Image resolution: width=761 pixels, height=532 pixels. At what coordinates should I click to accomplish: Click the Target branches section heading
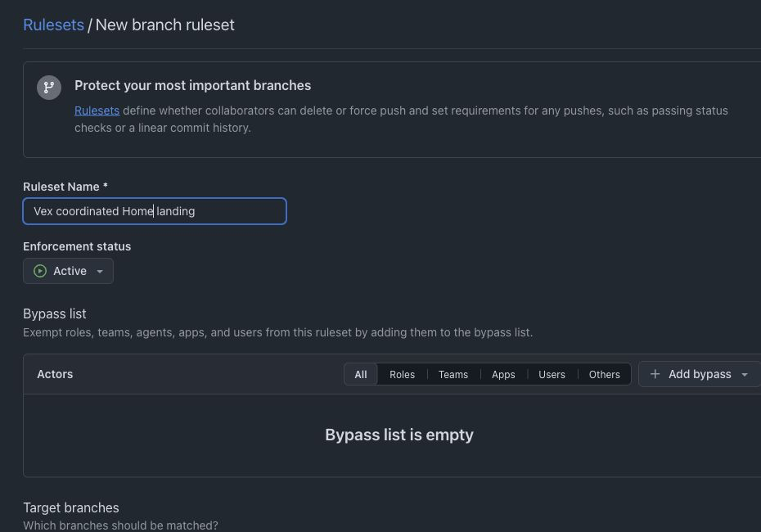(71, 507)
